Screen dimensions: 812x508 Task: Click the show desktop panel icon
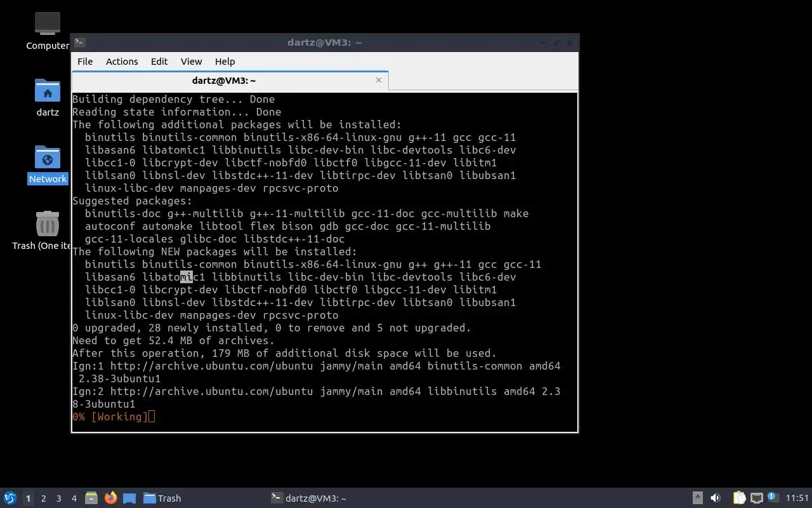129,498
